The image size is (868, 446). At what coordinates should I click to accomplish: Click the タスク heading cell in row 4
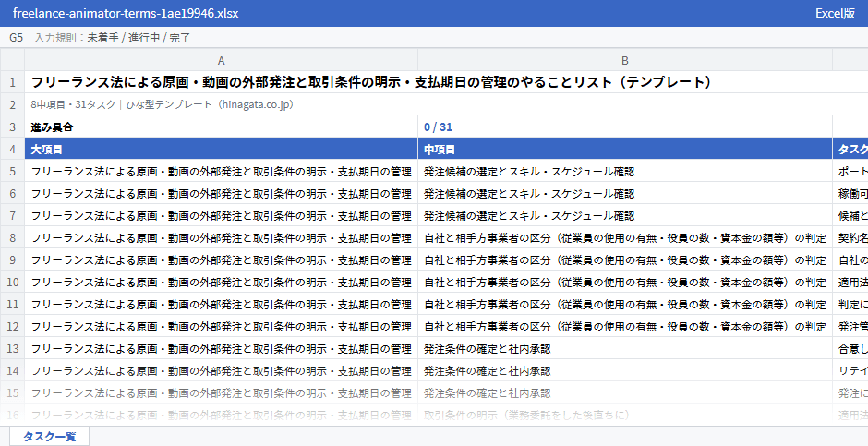(850, 149)
